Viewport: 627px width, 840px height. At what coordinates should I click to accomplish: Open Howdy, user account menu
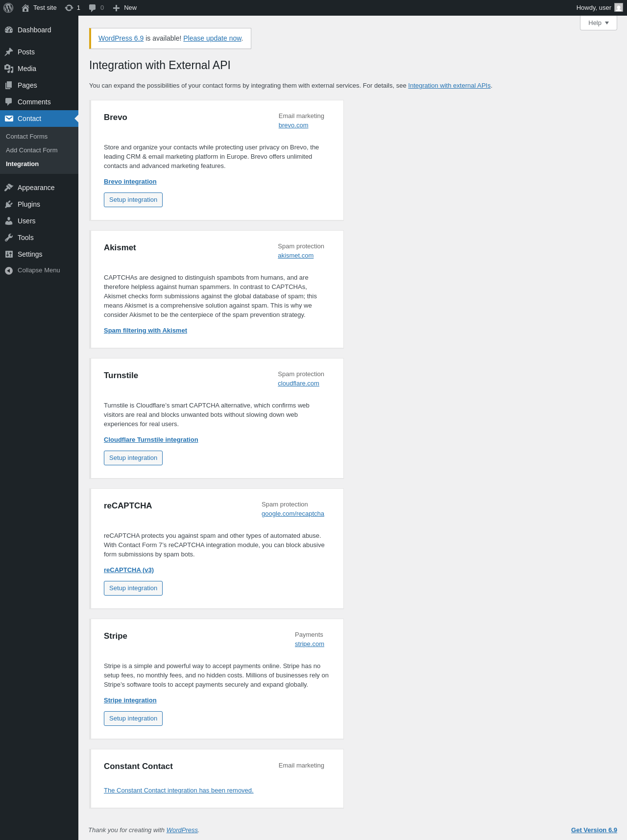tap(599, 8)
